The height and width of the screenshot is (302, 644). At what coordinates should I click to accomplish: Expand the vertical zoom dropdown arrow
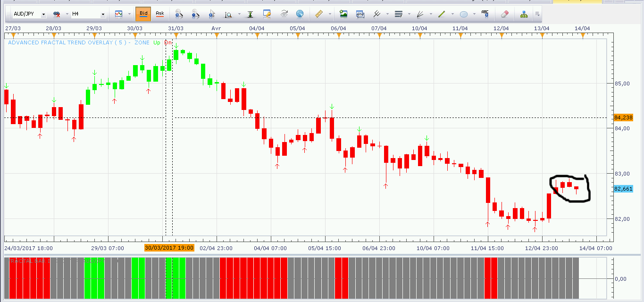(239, 14)
